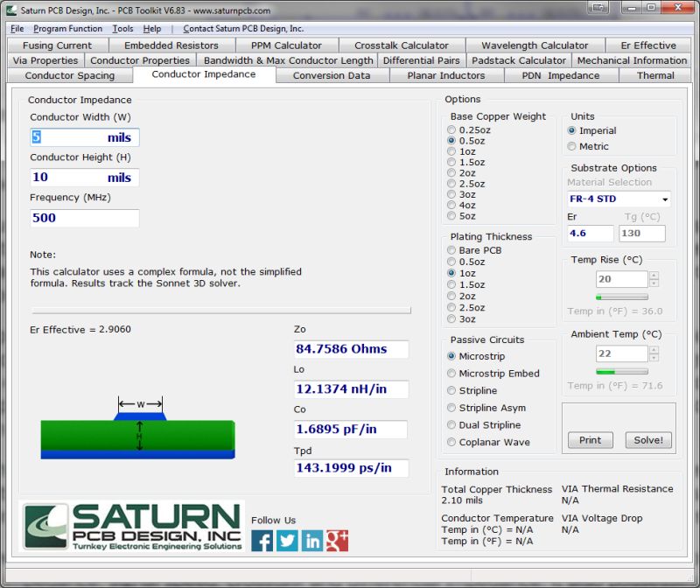Click Contact Saturn PCB Design, Inc. menu
Image resolution: width=700 pixels, height=588 pixels.
[x=243, y=29]
